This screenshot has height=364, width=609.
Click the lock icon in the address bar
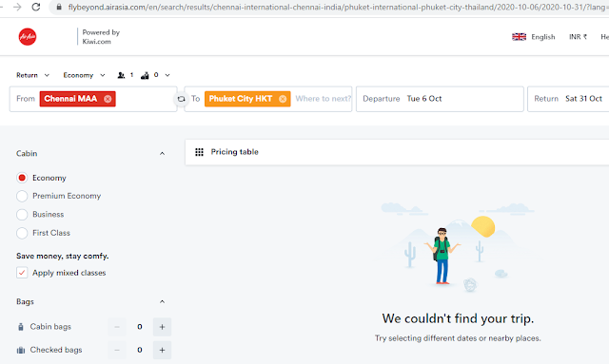tap(59, 7)
